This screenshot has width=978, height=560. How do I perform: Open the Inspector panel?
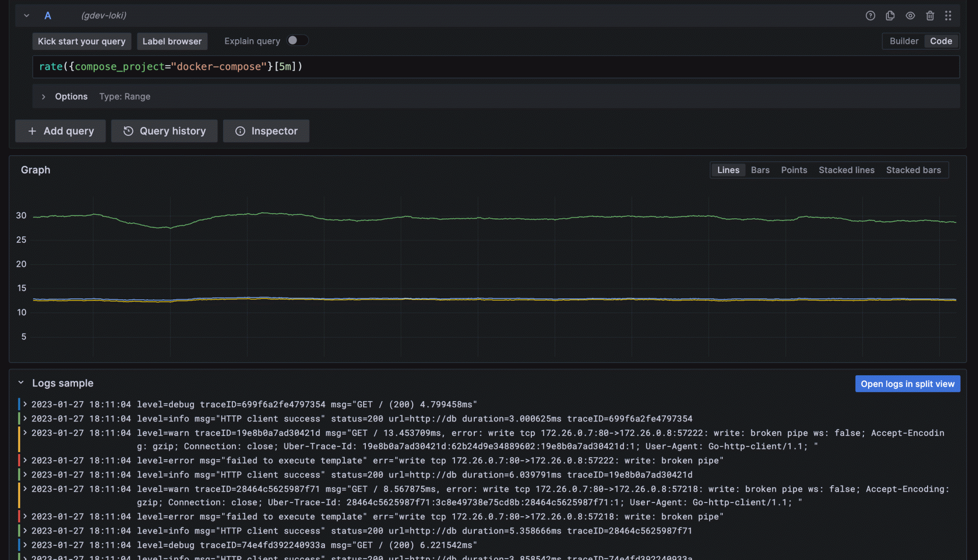coord(266,131)
